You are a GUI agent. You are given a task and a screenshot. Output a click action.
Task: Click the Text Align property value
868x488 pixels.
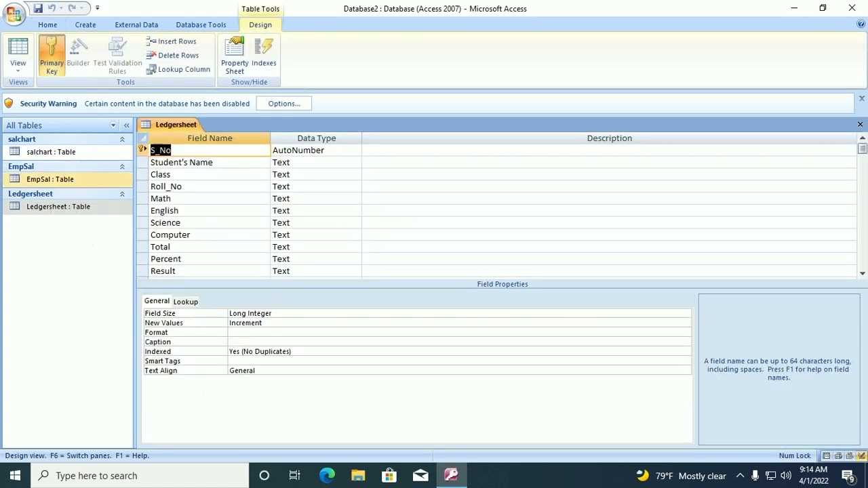pyautogui.click(x=459, y=371)
